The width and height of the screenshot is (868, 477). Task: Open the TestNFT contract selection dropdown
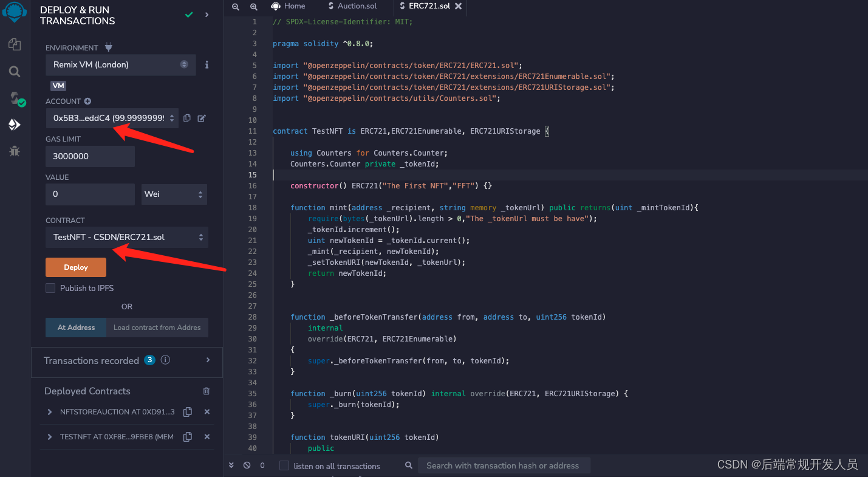point(127,237)
